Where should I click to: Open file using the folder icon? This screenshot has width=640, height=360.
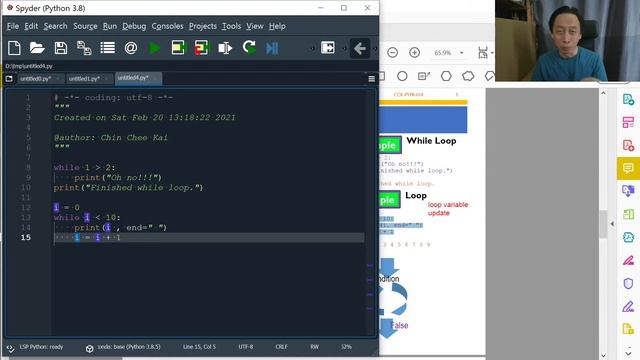pyautogui.click(x=37, y=48)
